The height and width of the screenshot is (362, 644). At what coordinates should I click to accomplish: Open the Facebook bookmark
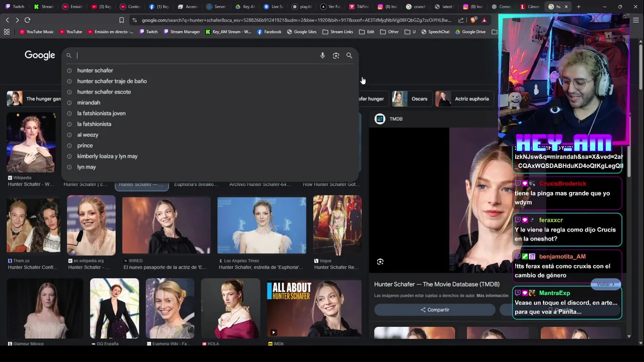[269, 32]
